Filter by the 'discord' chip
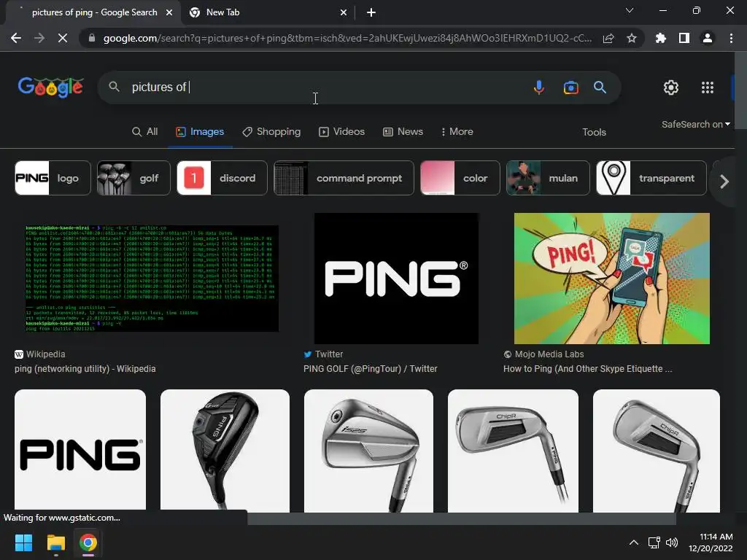 click(222, 178)
